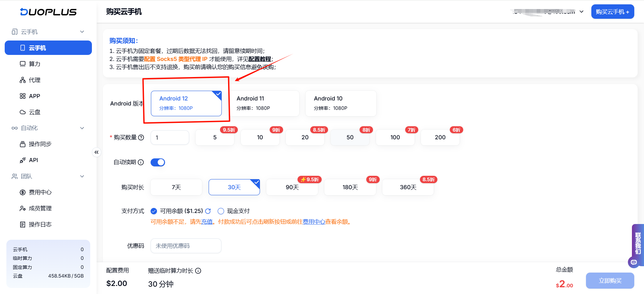Select 180天 purchase duration
The width and height of the screenshot is (644, 294).
pyautogui.click(x=350, y=187)
